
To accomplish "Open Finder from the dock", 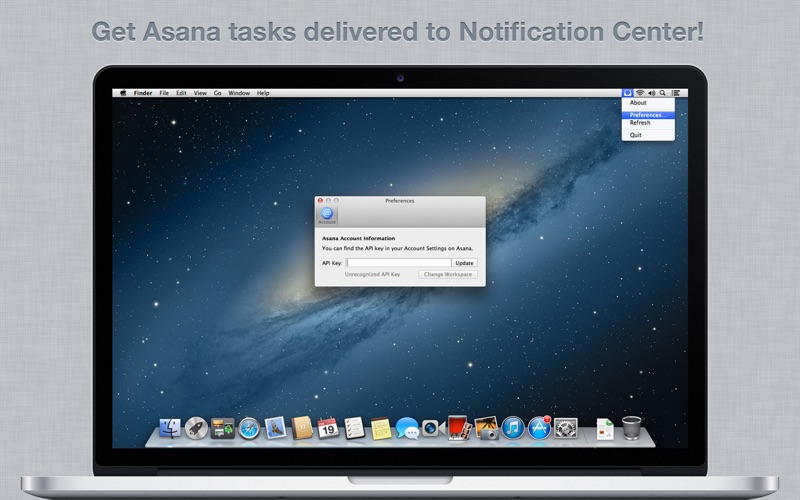I will (x=170, y=428).
